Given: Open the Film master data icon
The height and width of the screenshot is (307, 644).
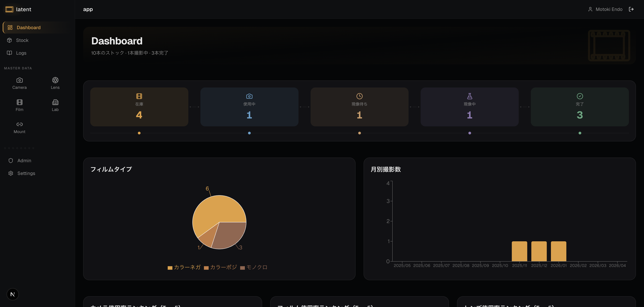Looking at the screenshot, I should click(19, 102).
